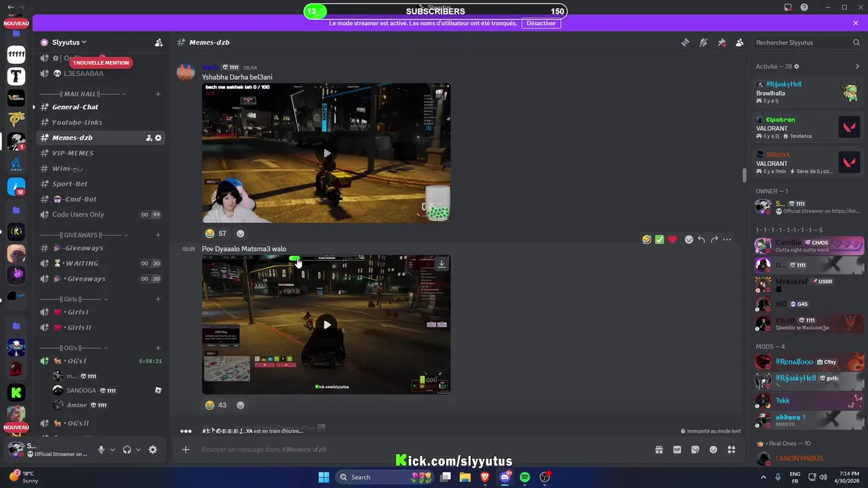Jump to 1 nouvelle mention pill
The width and height of the screenshot is (868, 488).
(x=100, y=62)
